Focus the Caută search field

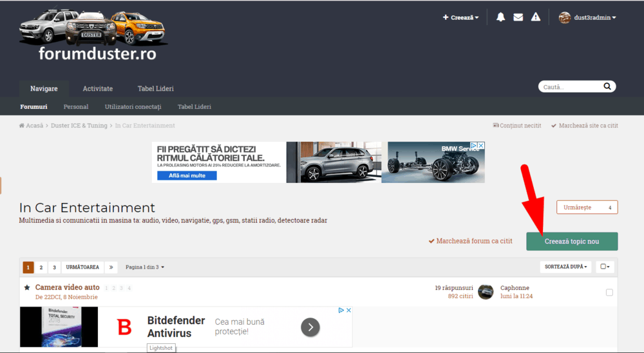570,86
